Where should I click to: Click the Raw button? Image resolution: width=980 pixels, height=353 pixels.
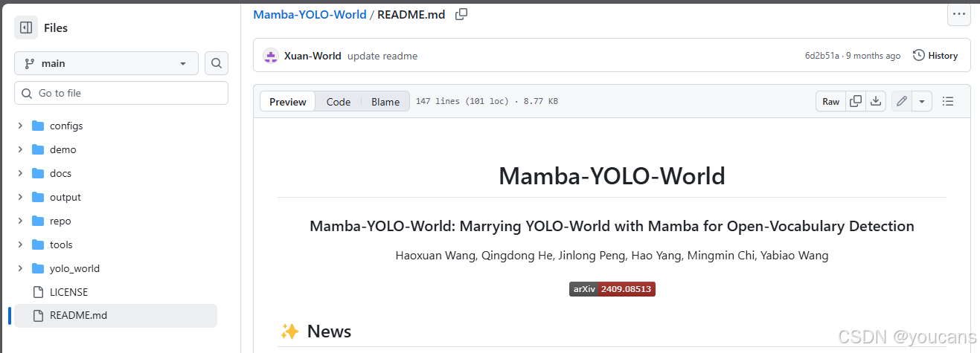[831, 101]
